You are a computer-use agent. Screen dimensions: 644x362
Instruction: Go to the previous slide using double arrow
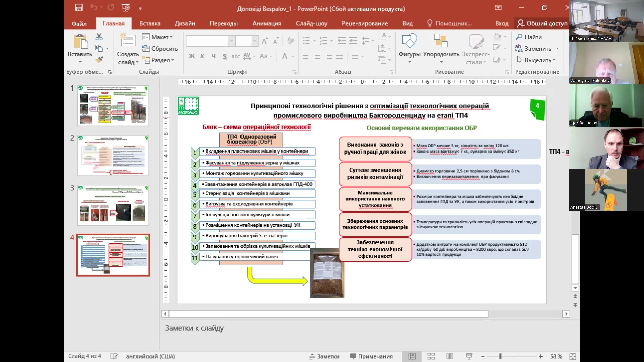coord(575,296)
